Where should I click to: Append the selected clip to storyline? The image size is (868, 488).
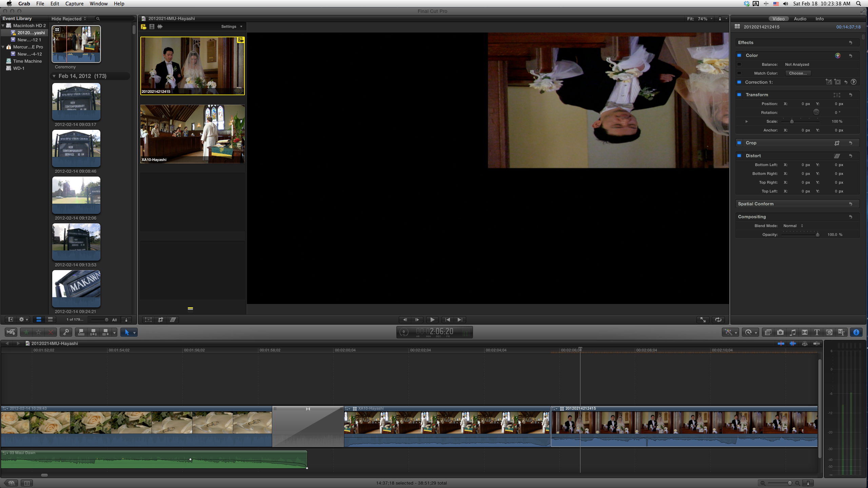coord(106,332)
